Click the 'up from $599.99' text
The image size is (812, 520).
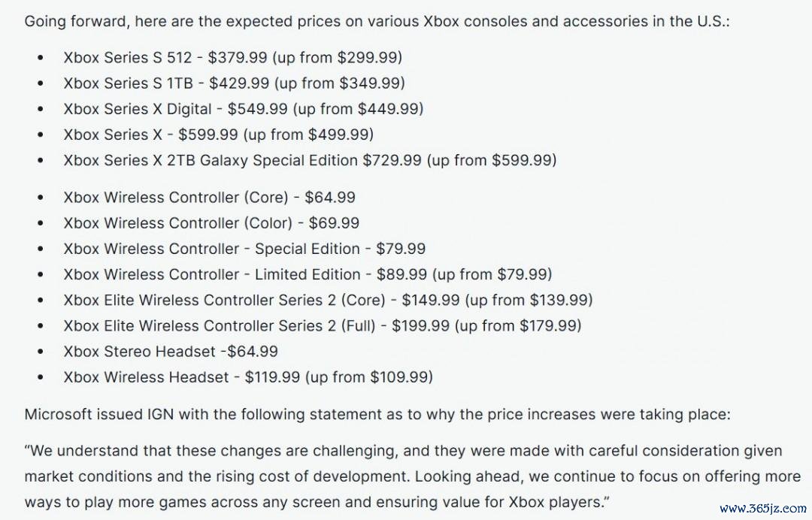tap(492, 160)
